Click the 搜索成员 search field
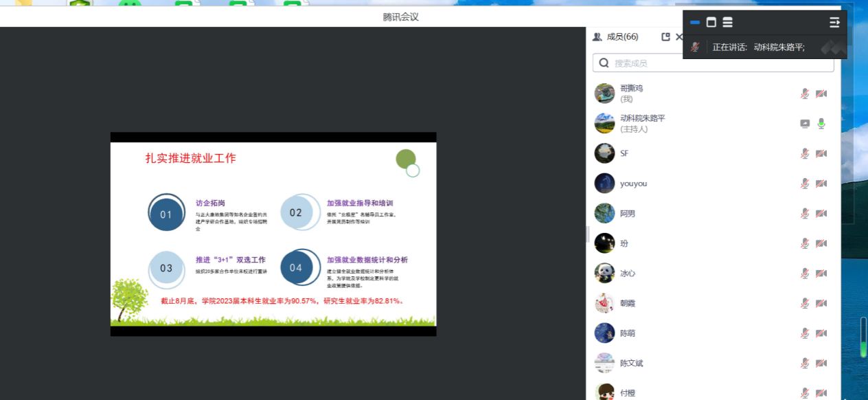868x400 pixels. [714, 63]
